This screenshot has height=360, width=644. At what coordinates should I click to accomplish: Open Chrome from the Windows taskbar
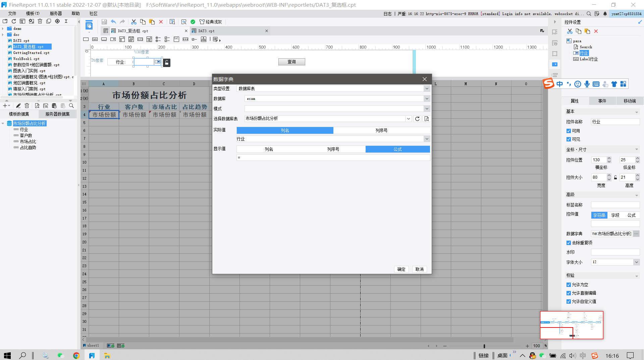76,356
